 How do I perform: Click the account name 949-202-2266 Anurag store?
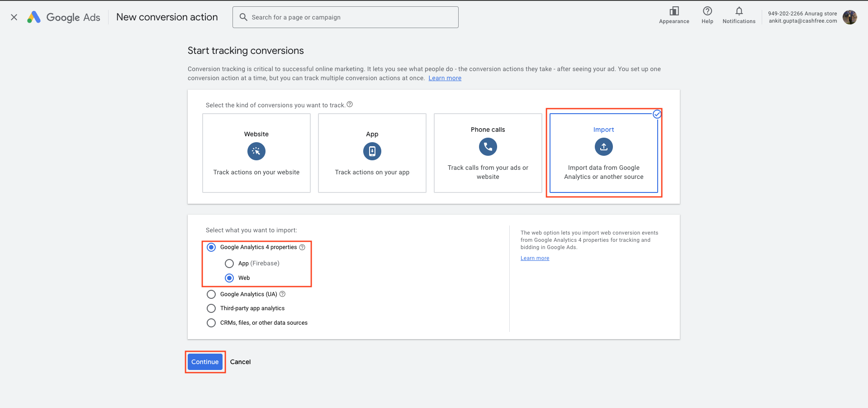pyautogui.click(x=802, y=14)
